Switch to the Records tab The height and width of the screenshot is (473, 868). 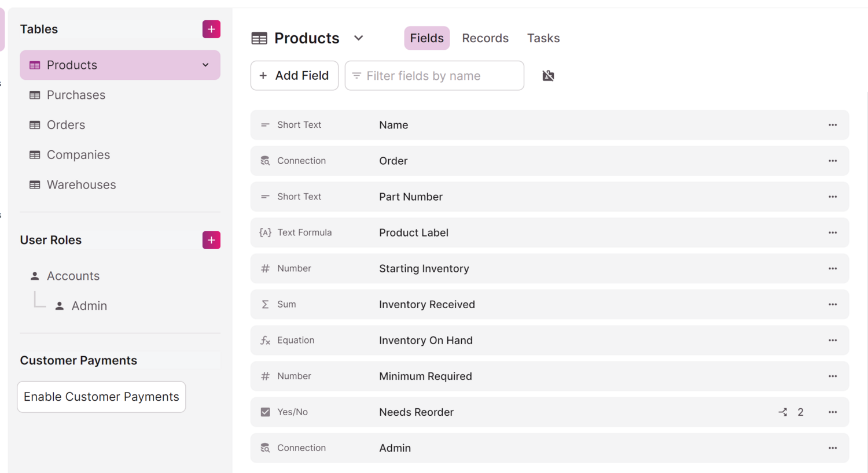click(x=485, y=38)
